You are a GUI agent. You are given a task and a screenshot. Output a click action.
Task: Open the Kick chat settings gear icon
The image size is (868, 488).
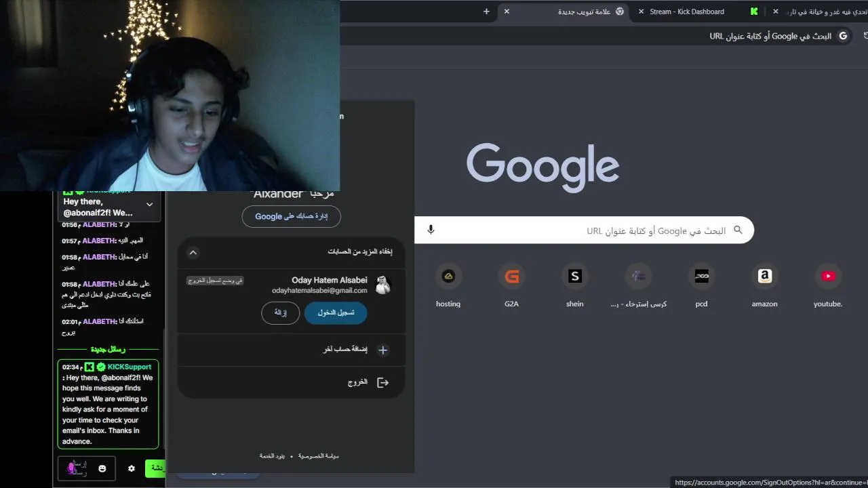pos(132,468)
